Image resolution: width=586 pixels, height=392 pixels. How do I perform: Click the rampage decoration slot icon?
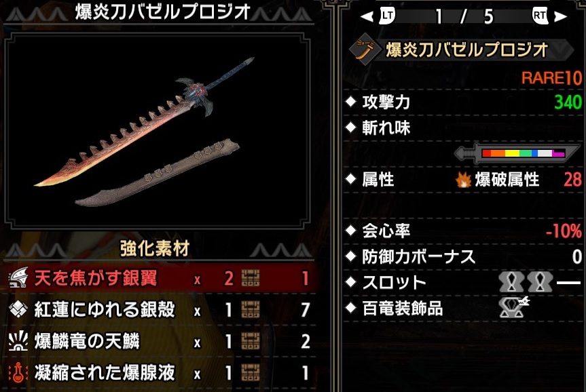513,308
